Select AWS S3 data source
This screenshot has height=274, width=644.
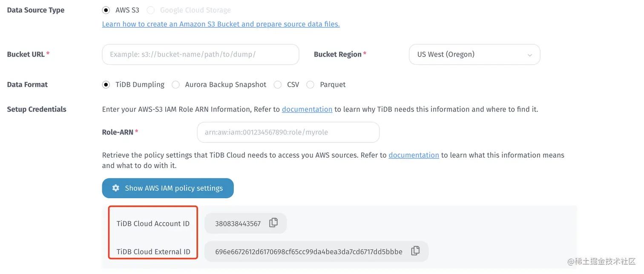[x=106, y=10]
